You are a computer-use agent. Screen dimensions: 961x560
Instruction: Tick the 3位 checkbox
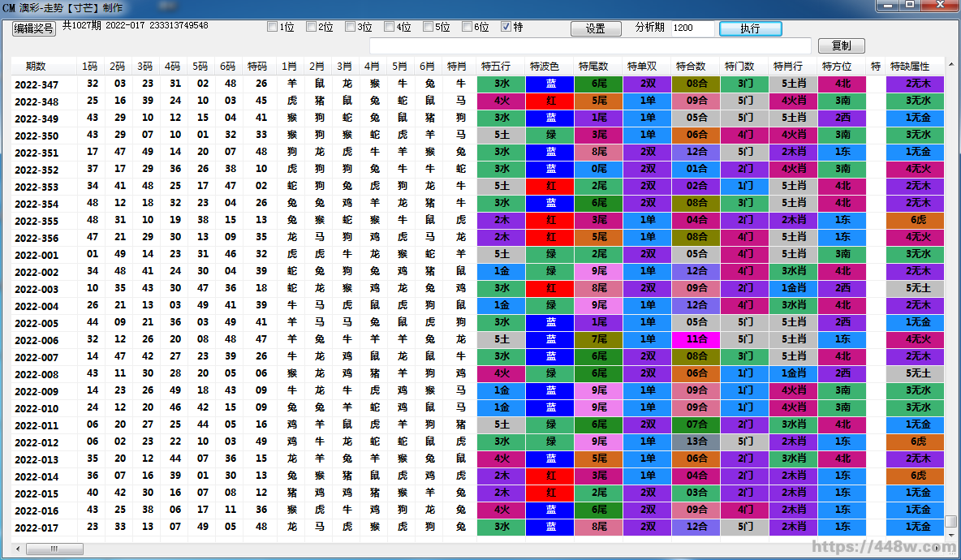[351, 27]
